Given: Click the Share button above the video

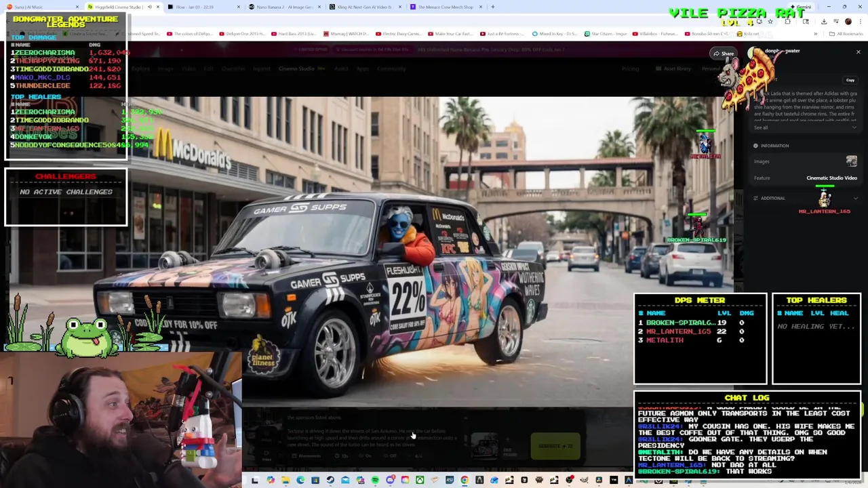Looking at the screenshot, I should [723, 54].
